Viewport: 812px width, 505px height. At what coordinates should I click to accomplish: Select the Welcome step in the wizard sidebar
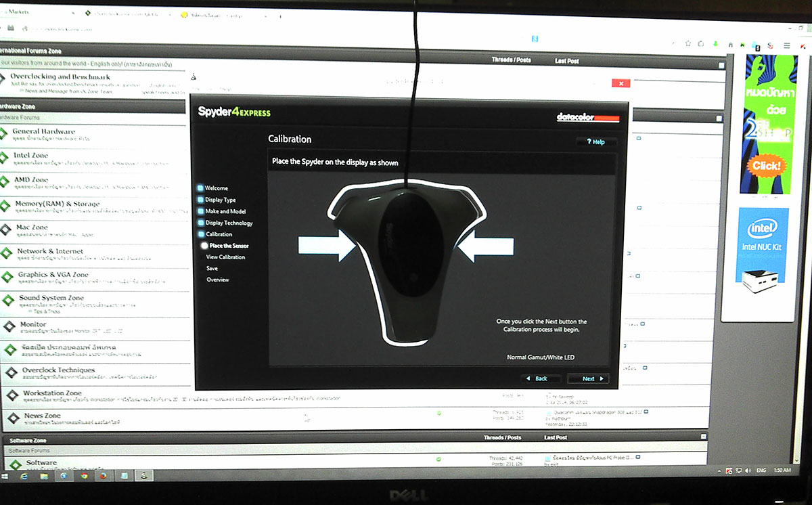tap(212, 188)
